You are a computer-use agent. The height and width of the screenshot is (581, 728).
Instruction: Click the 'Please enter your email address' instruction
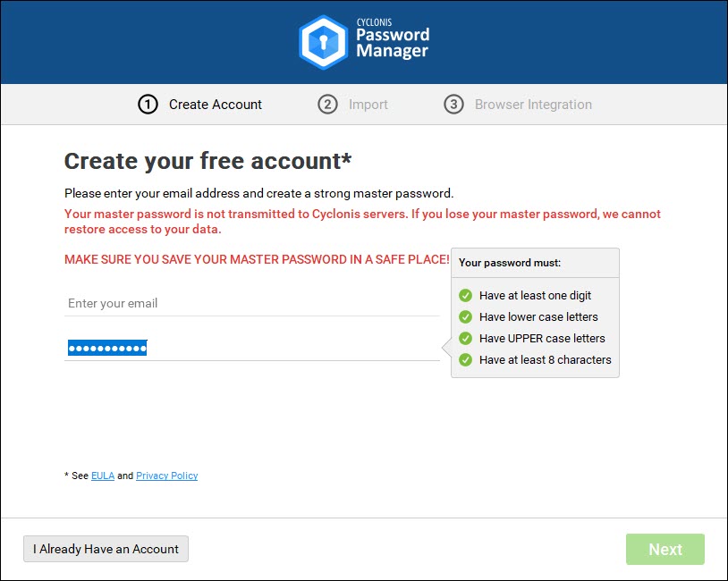(x=258, y=193)
